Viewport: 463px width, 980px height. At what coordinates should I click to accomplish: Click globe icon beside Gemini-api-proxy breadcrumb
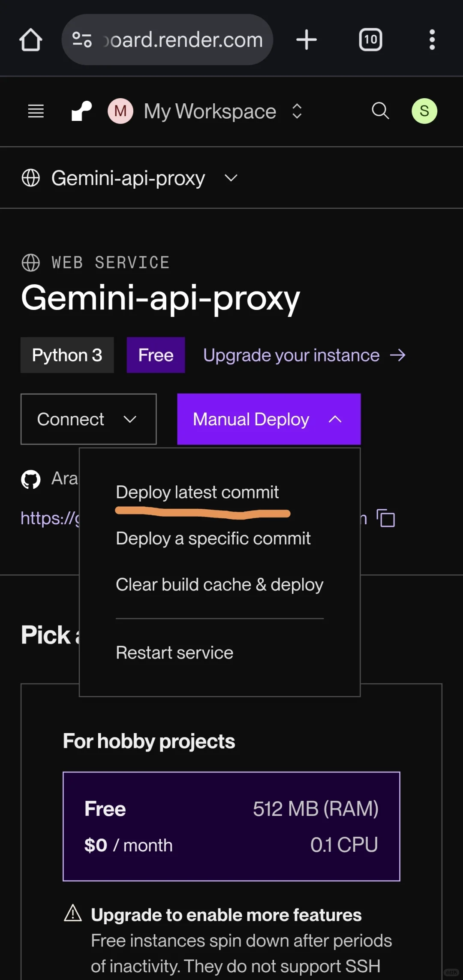pyautogui.click(x=31, y=178)
